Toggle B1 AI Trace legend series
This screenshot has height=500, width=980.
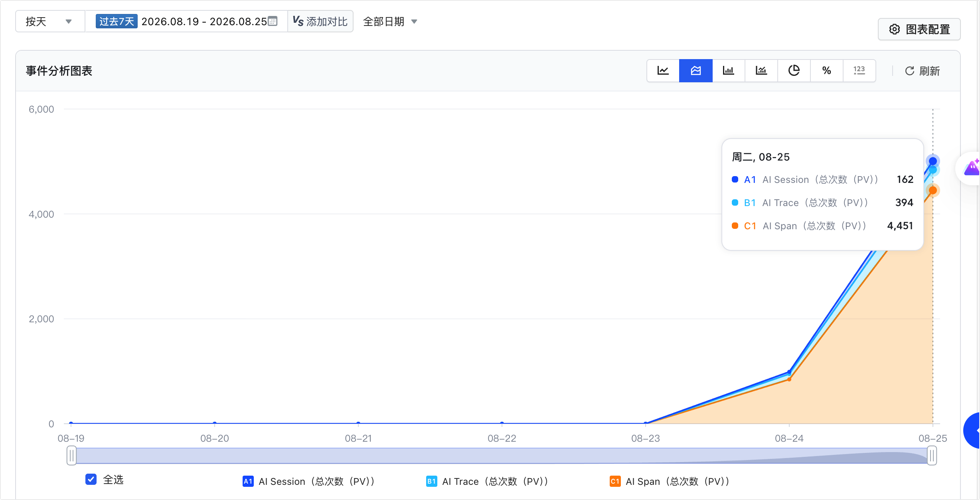[487, 481]
